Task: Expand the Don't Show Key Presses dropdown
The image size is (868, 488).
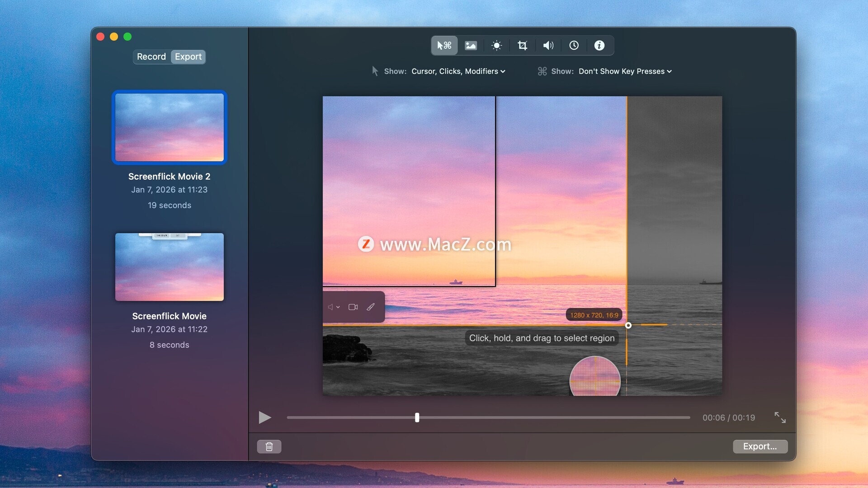Action: [x=625, y=71]
